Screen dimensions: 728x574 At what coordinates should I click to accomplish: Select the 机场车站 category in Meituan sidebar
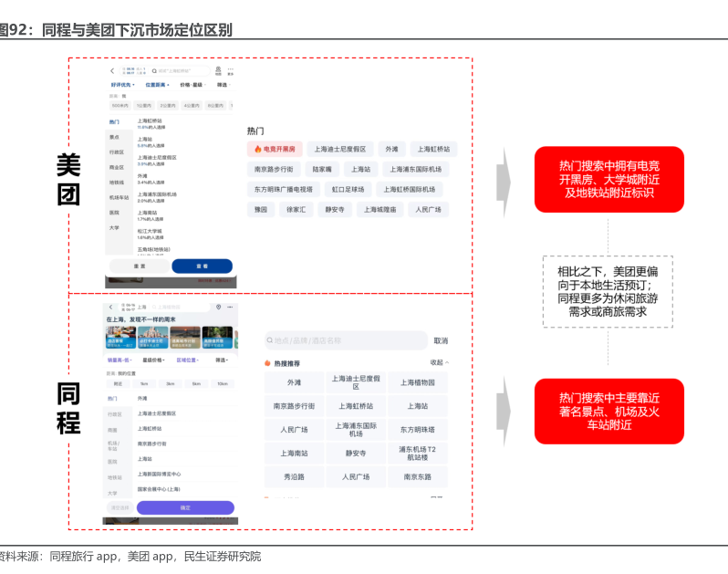[119, 197]
